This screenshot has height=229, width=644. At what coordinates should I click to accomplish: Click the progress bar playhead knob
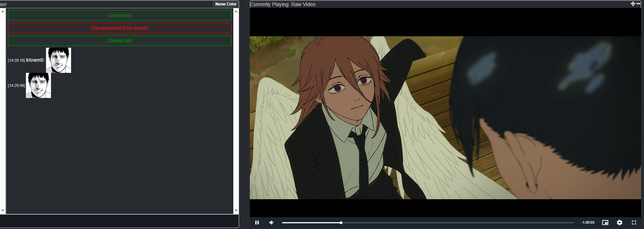[x=341, y=223]
